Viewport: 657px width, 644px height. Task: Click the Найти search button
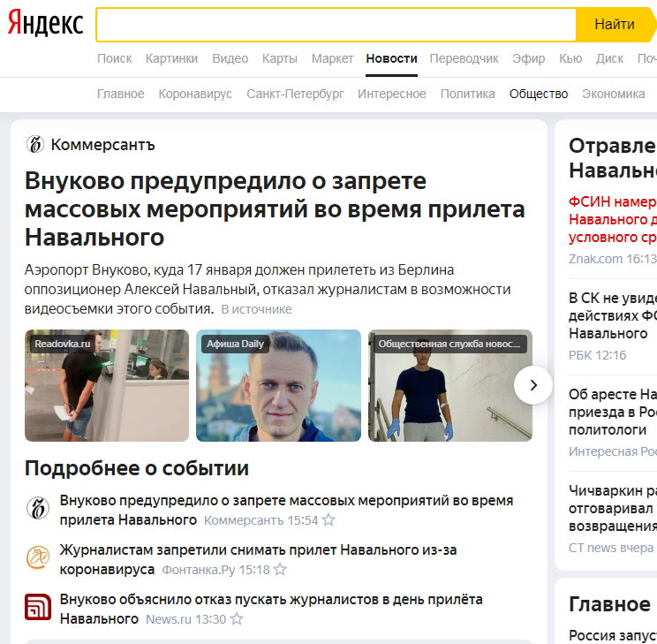pyautogui.click(x=615, y=25)
